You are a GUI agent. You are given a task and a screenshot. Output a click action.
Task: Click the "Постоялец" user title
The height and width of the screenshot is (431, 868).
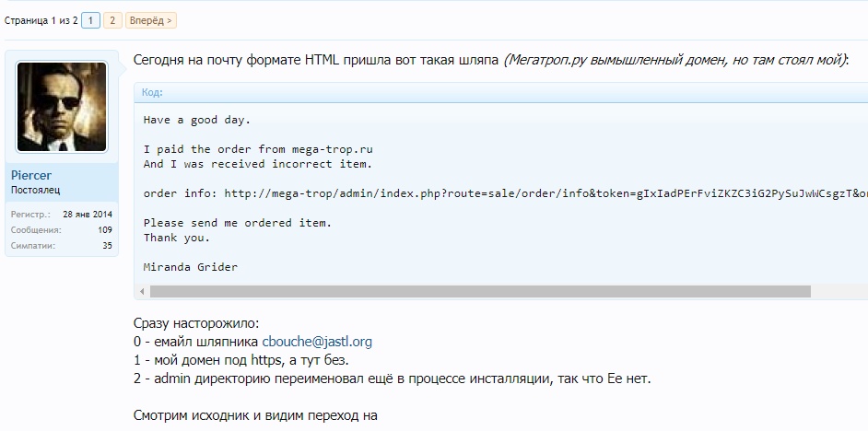[37, 191]
